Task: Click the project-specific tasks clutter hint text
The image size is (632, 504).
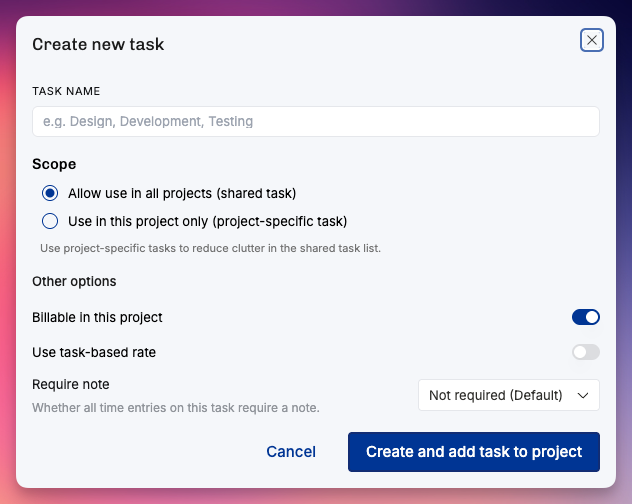Action: (x=210, y=248)
